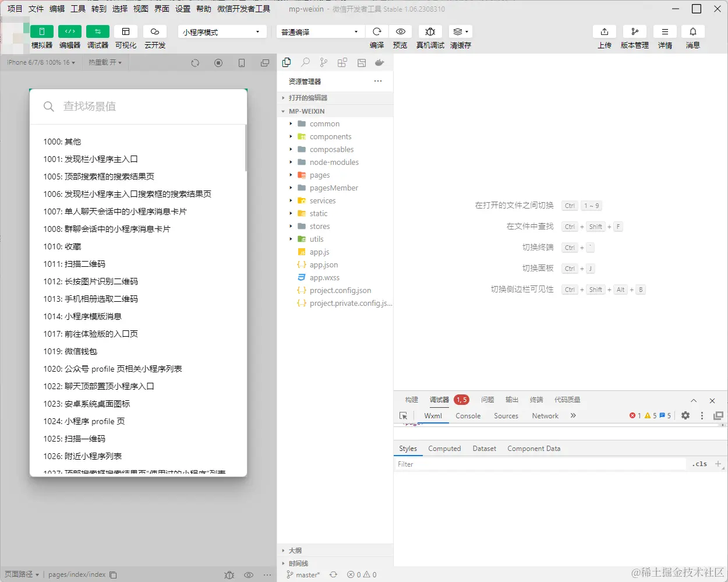Open devtools settings gear icon

(685, 415)
